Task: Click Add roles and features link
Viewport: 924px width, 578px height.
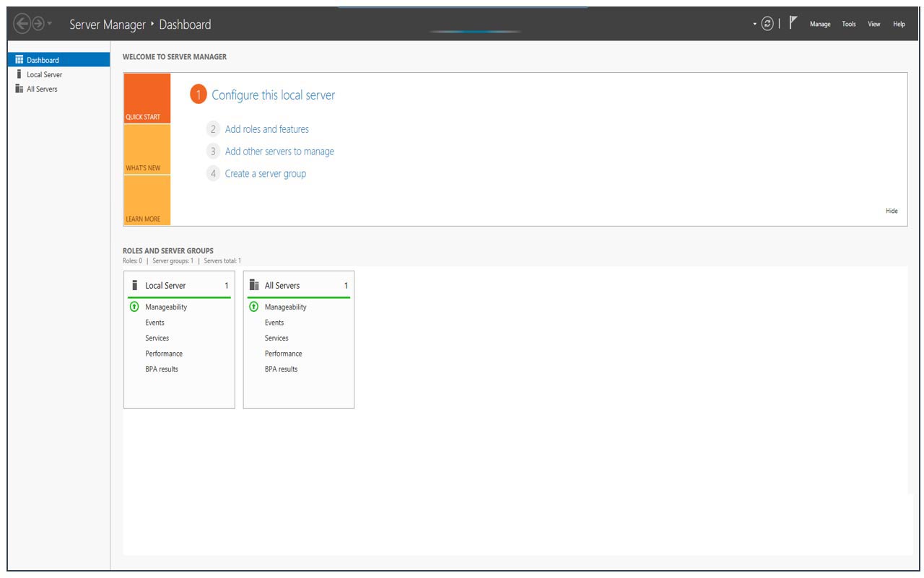Action: point(267,129)
